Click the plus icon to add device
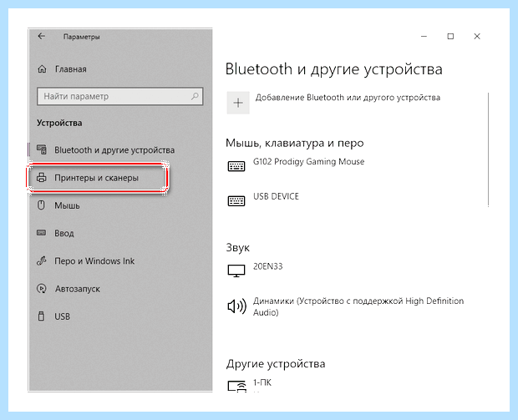Viewport: 518px width, 420px height. coord(238,103)
